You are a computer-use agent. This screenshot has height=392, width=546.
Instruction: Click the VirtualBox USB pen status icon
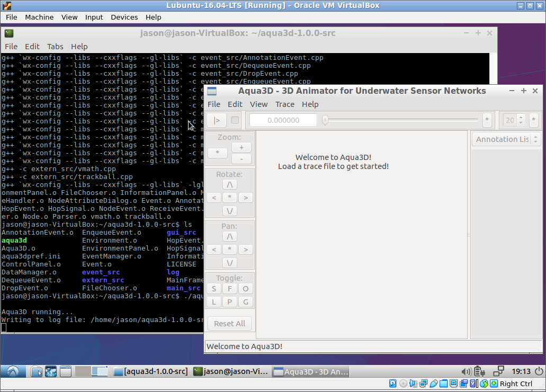pos(434,384)
